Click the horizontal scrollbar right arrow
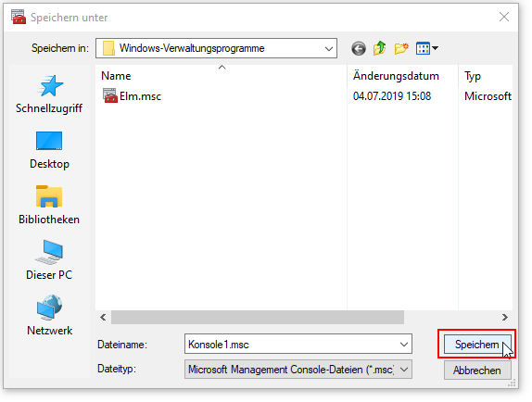The image size is (532, 402). (x=505, y=318)
